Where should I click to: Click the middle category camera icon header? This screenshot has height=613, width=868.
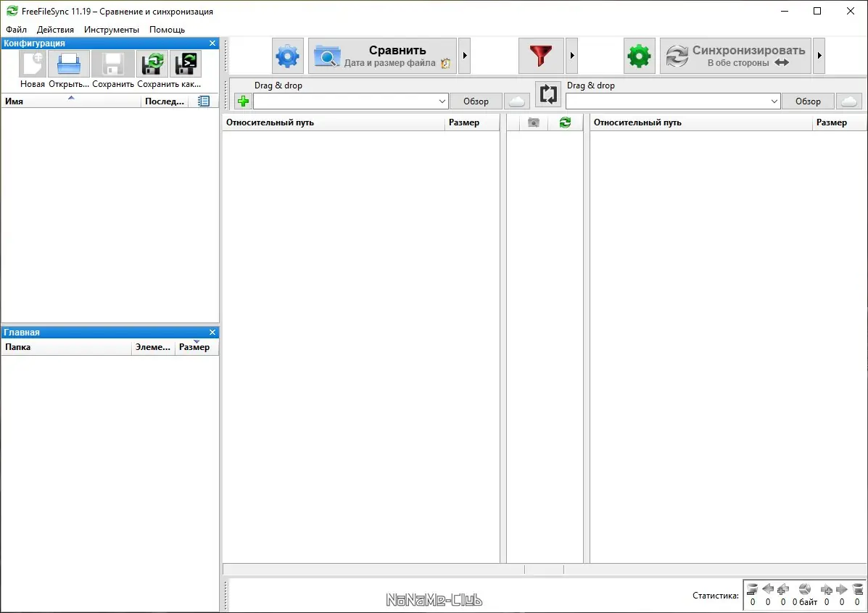[534, 122]
